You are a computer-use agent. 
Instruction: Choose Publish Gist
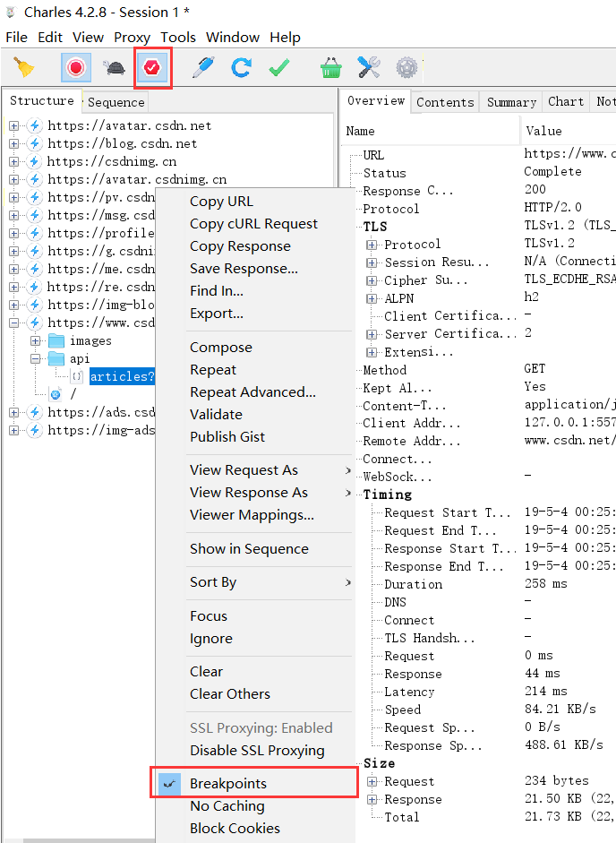click(x=227, y=436)
